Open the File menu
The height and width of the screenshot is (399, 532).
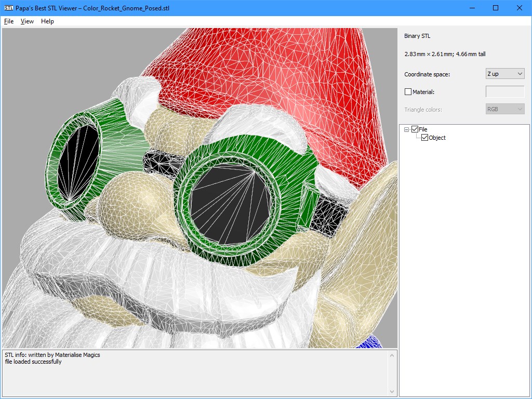(x=9, y=21)
